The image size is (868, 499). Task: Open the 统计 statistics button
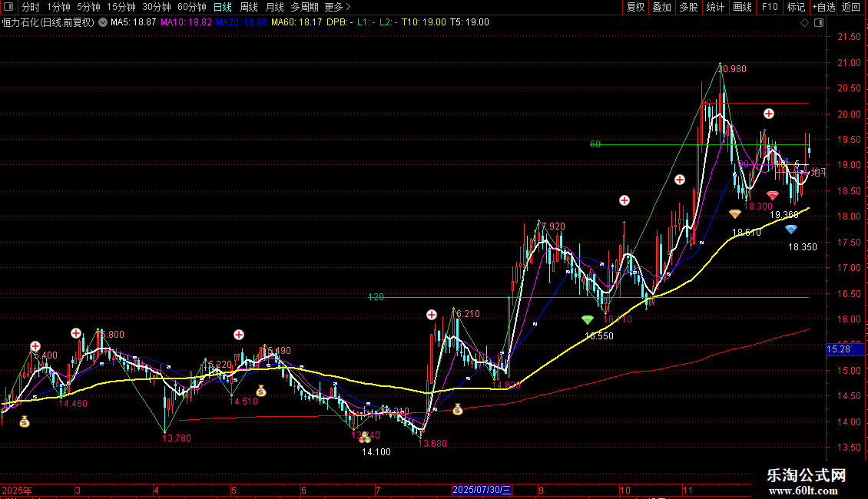(x=715, y=7)
